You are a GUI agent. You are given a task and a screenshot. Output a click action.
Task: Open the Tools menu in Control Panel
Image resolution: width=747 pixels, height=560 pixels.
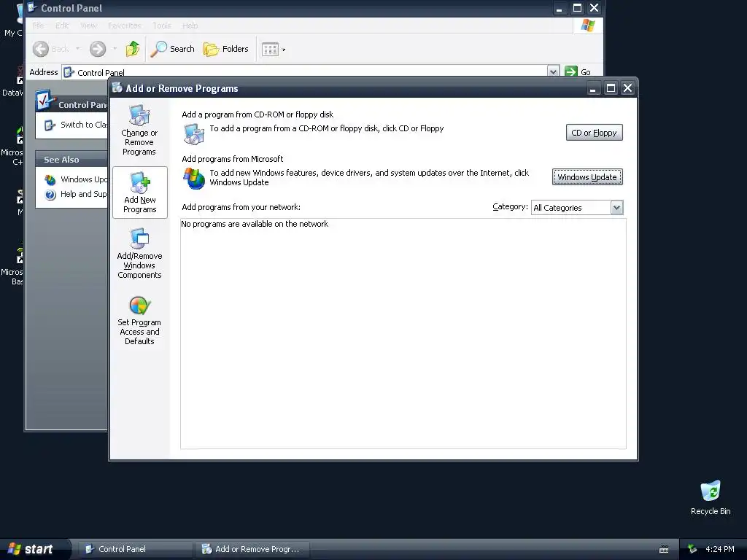pyautogui.click(x=161, y=26)
